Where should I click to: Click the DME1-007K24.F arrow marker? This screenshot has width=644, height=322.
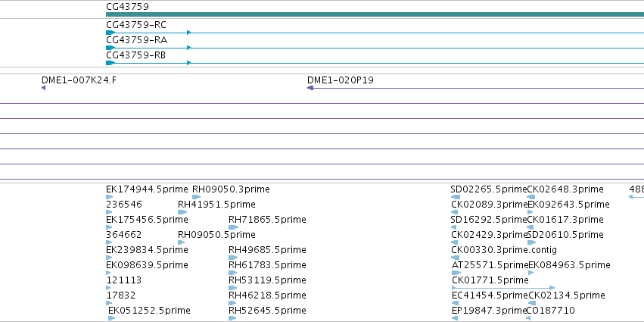click(x=44, y=88)
